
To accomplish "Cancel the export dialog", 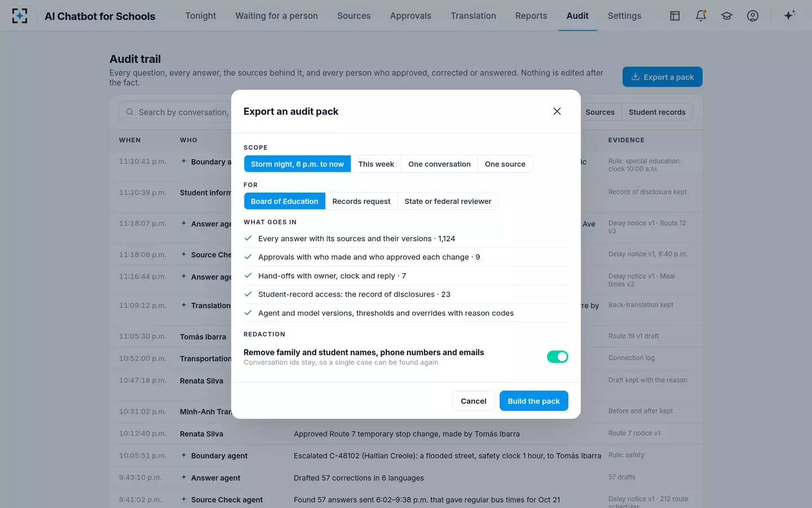I will tap(474, 401).
